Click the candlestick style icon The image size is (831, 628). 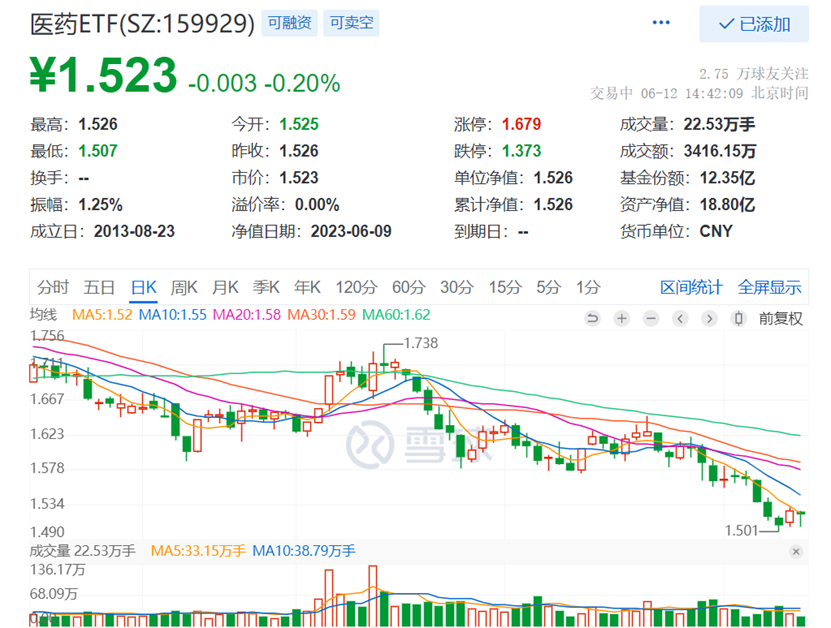738,319
